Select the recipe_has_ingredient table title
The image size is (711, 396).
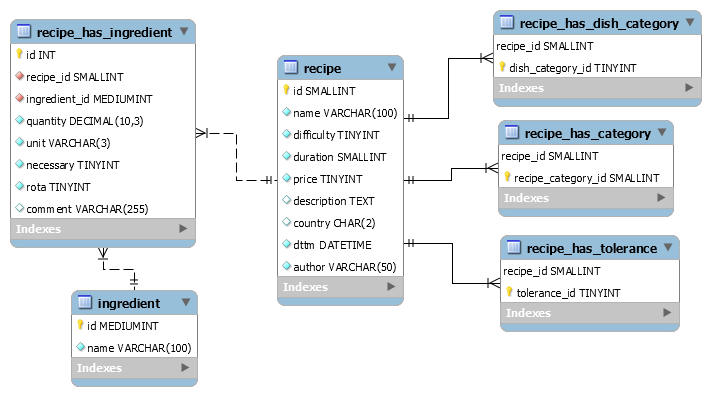[104, 32]
